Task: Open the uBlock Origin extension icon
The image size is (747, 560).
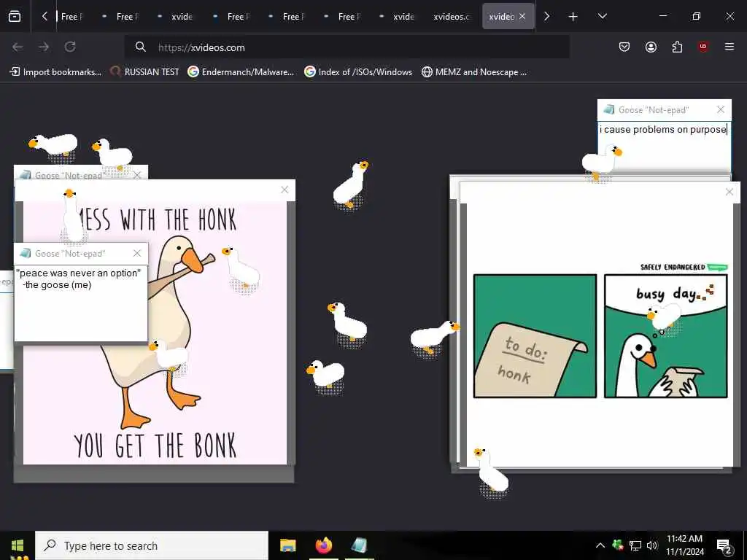Action: [703, 47]
